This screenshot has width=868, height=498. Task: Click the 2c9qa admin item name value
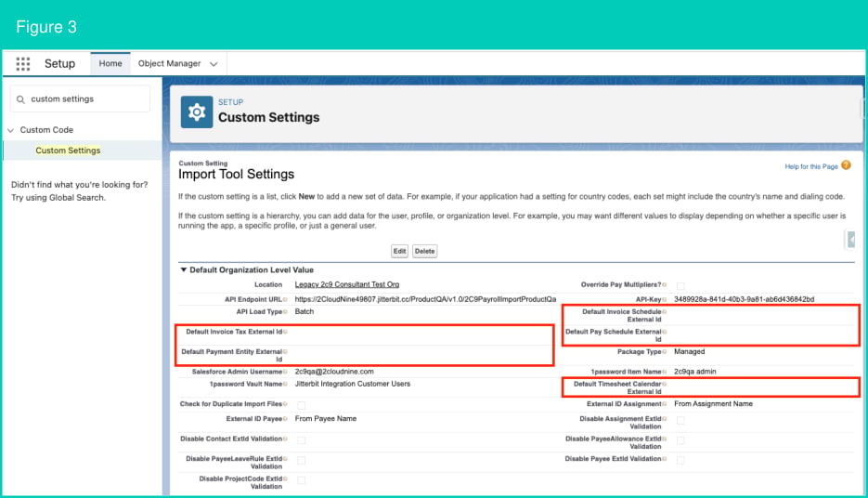(694, 372)
